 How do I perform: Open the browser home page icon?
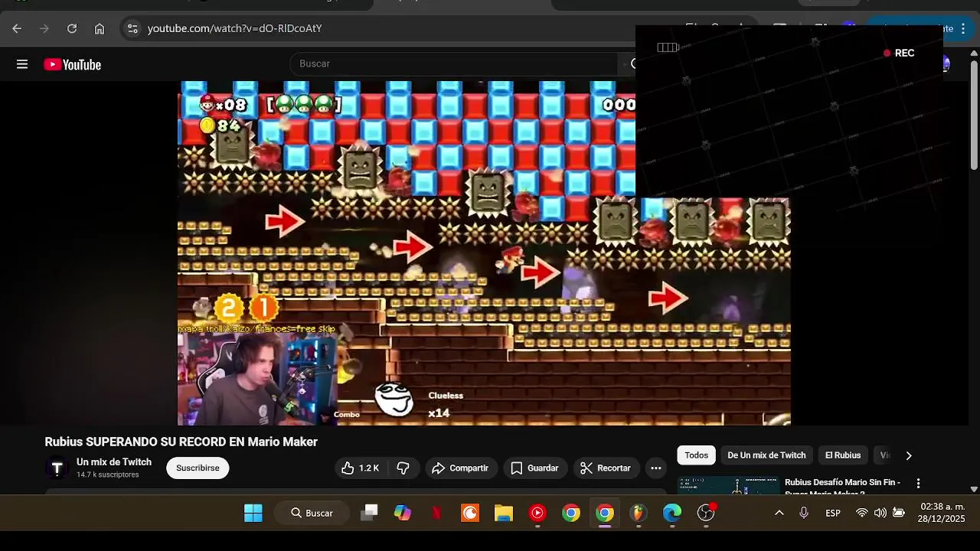[100, 28]
